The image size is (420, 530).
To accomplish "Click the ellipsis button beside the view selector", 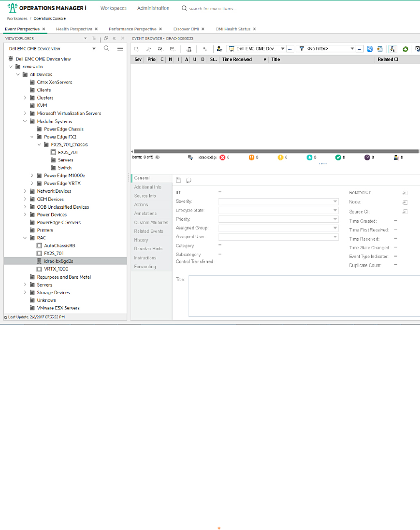I will pyautogui.click(x=290, y=49).
